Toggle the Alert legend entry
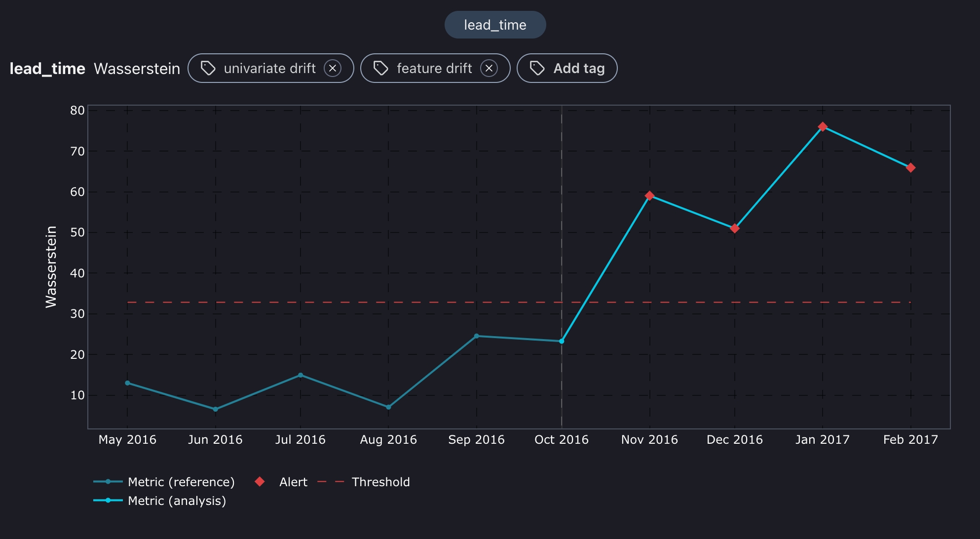 pyautogui.click(x=293, y=482)
